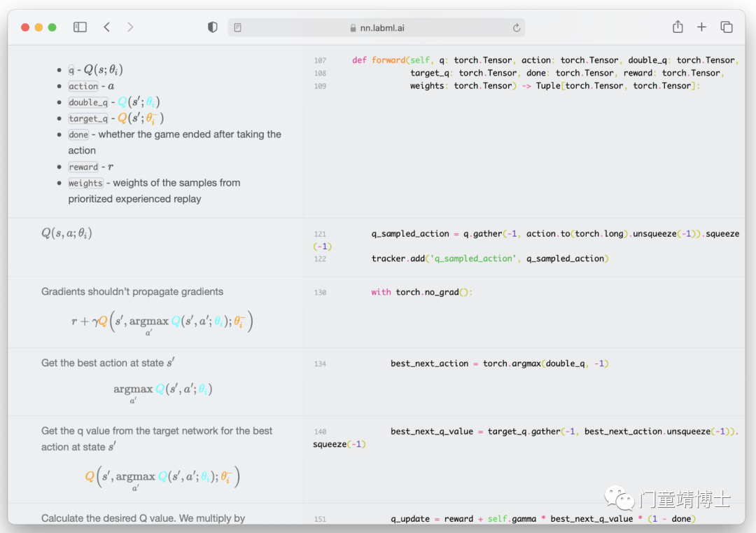Click line number 140
This screenshot has width=756, height=533.
coord(320,431)
